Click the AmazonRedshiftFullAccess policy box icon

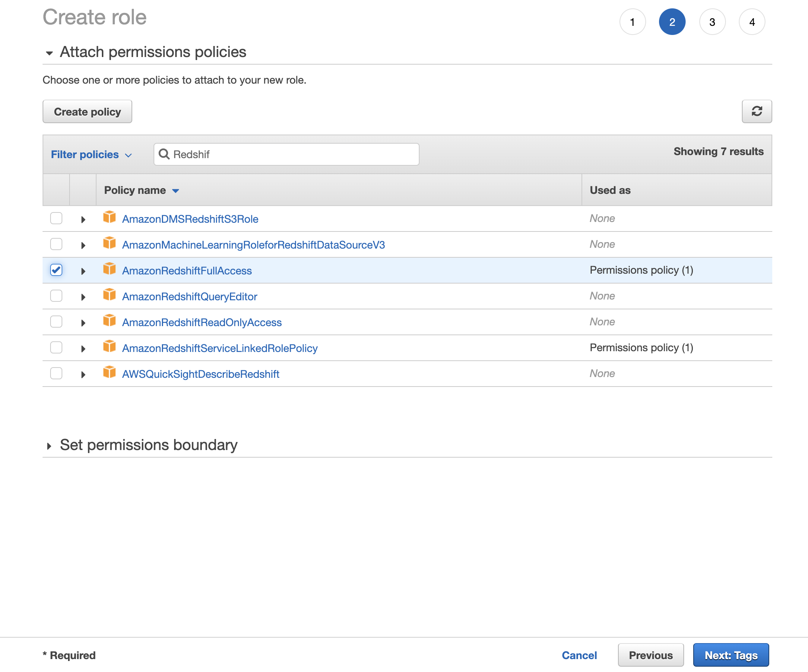tap(109, 269)
